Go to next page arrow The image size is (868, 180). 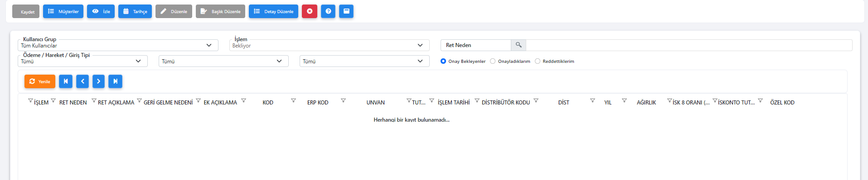(99, 81)
